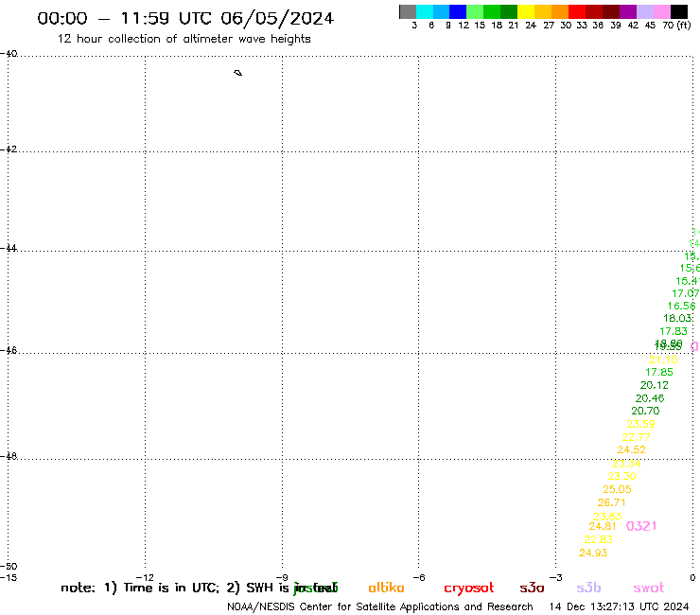
Task: Click the small island outline on the map
Action: coord(238,73)
